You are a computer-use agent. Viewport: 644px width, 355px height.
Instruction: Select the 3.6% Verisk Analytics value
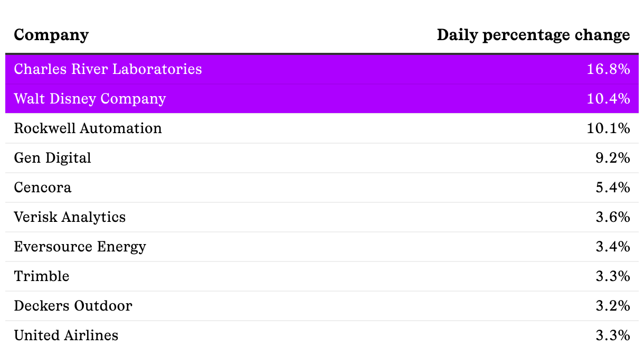(612, 217)
